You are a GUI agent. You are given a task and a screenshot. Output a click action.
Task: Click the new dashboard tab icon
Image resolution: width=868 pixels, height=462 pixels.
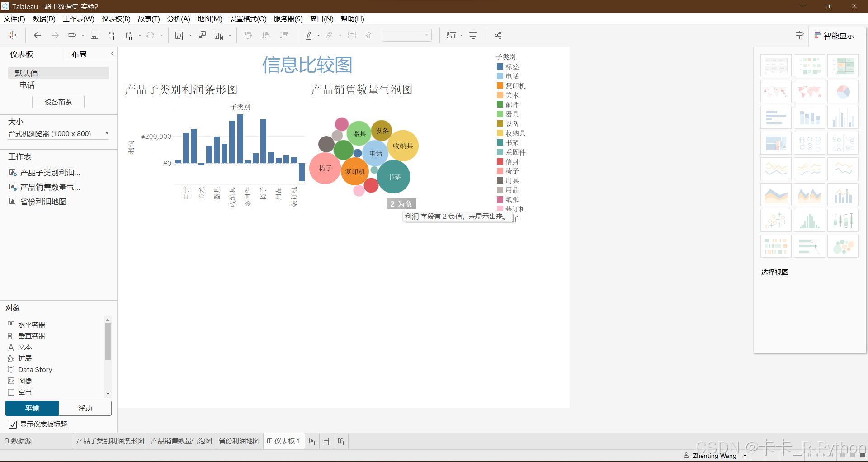tap(327, 441)
